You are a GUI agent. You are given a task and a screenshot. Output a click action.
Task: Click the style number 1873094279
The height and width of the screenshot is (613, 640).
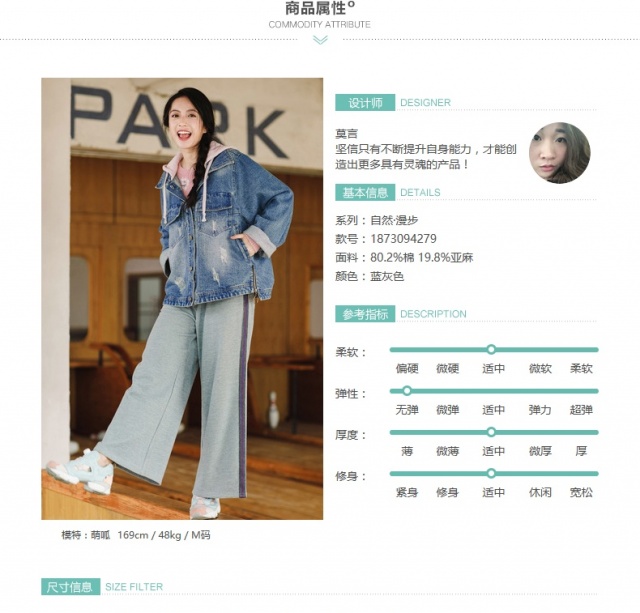click(x=403, y=239)
